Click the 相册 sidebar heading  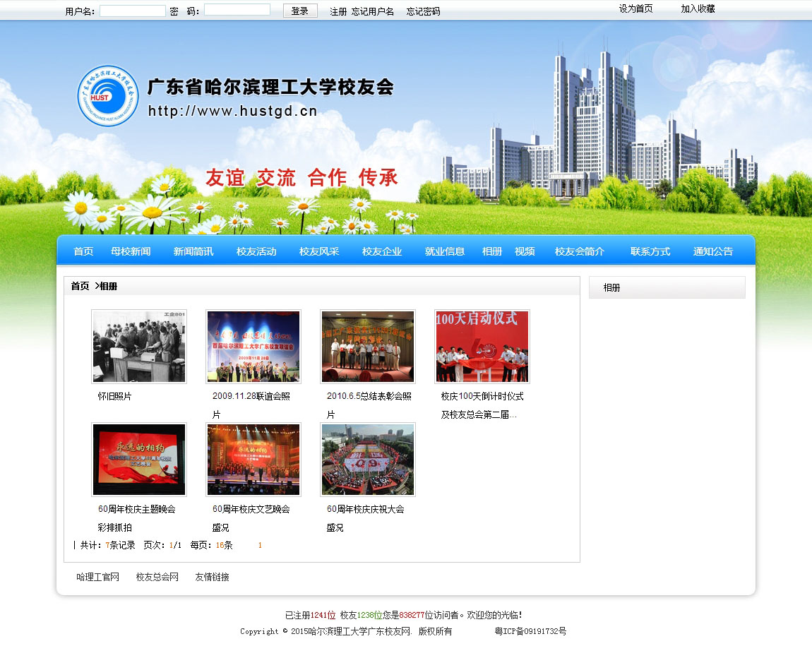(x=611, y=288)
